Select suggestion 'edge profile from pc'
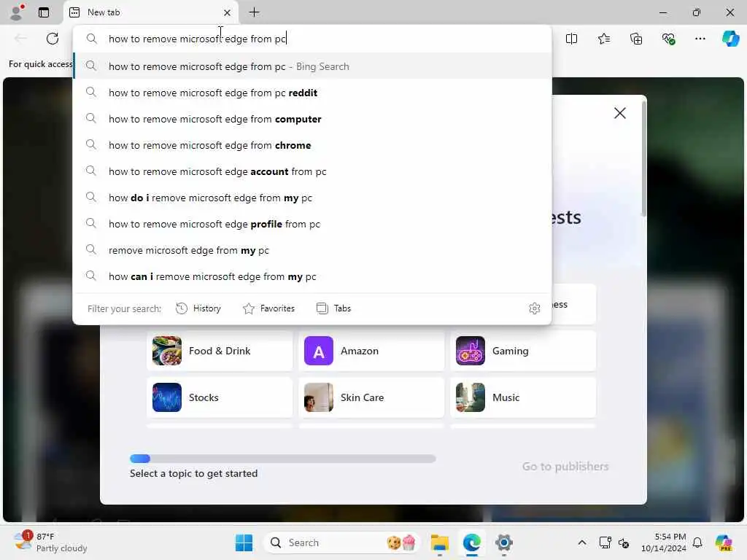This screenshot has width=747, height=560. (312, 223)
